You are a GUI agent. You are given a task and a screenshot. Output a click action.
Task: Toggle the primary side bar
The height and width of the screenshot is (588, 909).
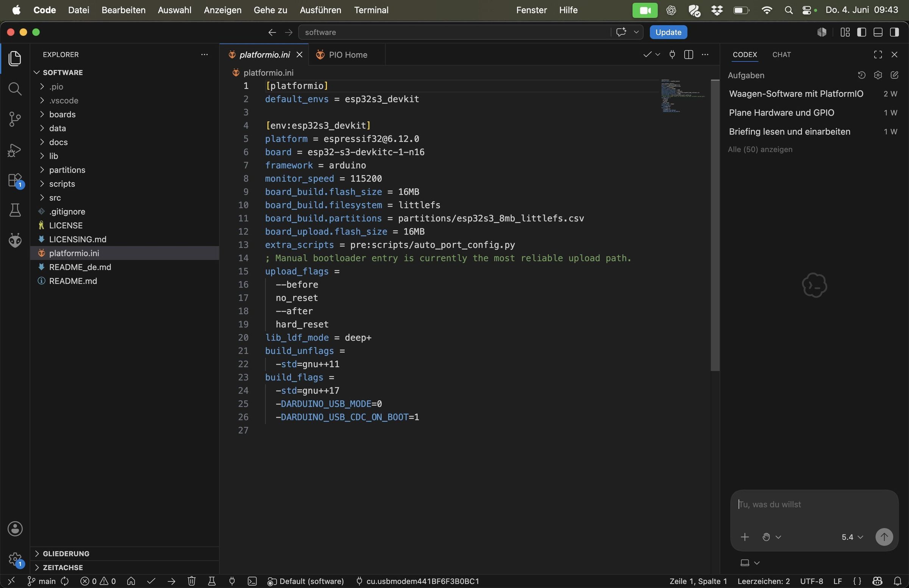coord(861,33)
